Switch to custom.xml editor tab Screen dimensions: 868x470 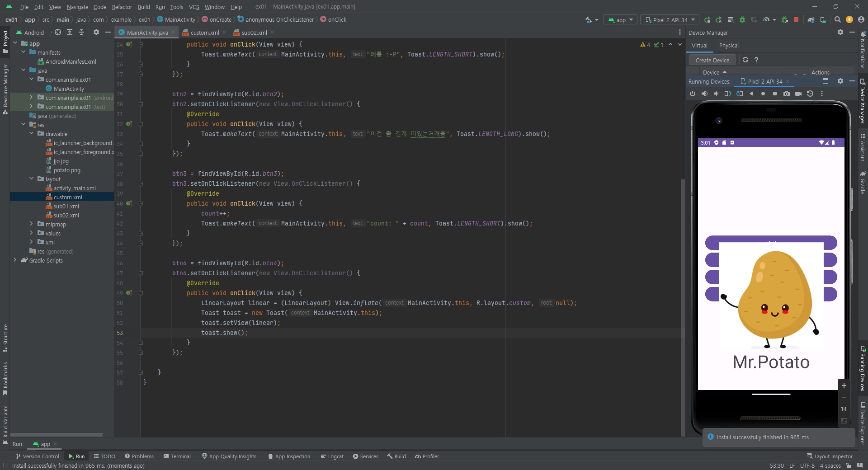tap(204, 33)
